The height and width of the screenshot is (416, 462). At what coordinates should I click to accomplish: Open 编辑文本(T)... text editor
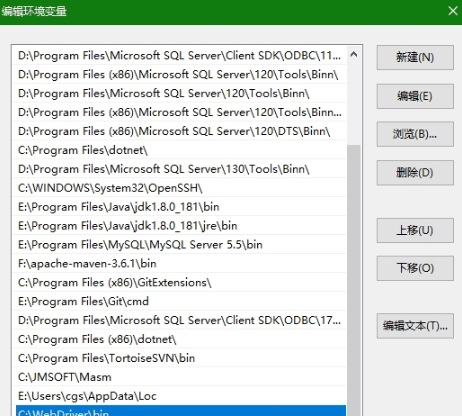[415, 326]
